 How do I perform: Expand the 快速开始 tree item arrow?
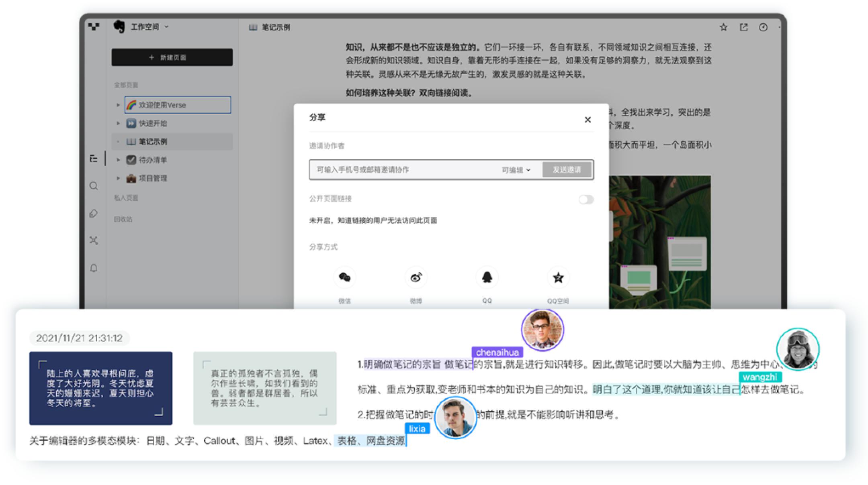pos(118,123)
